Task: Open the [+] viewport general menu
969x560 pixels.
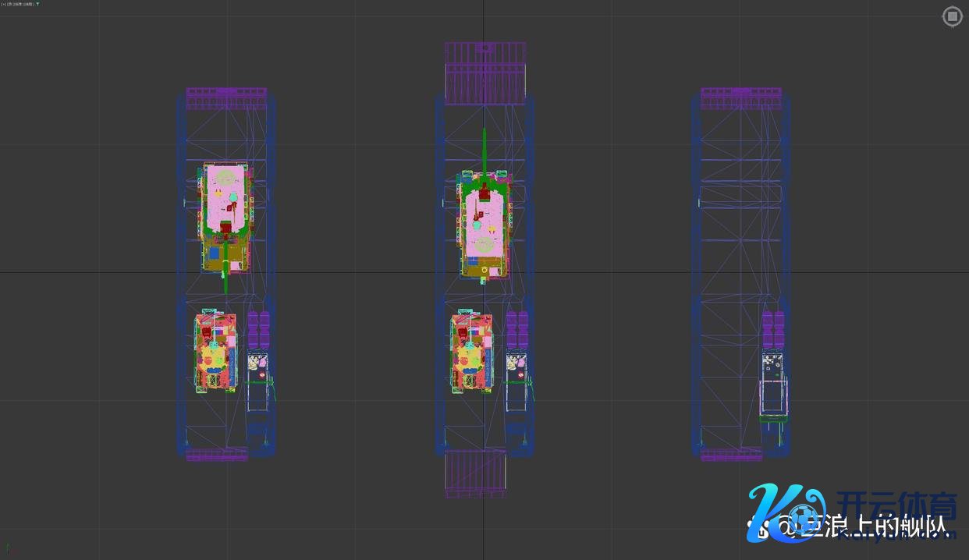Action: tap(3, 4)
